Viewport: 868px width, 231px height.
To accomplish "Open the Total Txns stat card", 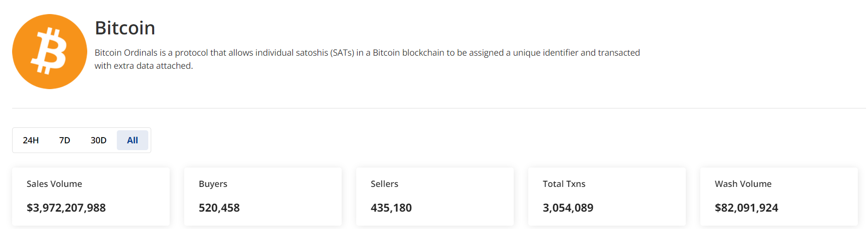I will 607,197.
